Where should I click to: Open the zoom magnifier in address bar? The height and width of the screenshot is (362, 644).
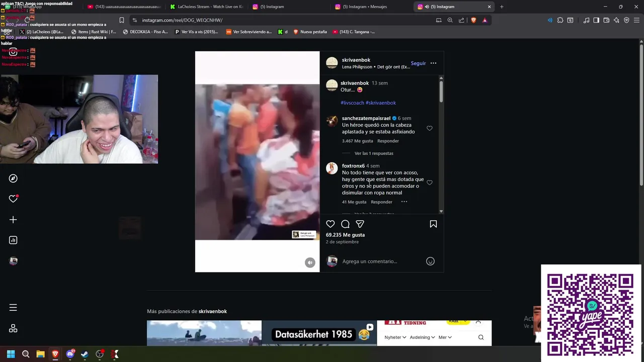point(450,20)
